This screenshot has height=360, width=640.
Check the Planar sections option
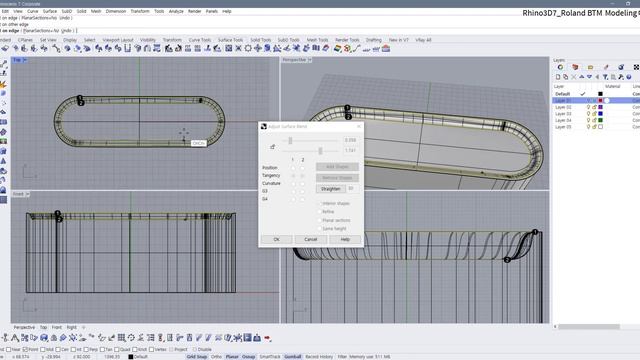320,220
